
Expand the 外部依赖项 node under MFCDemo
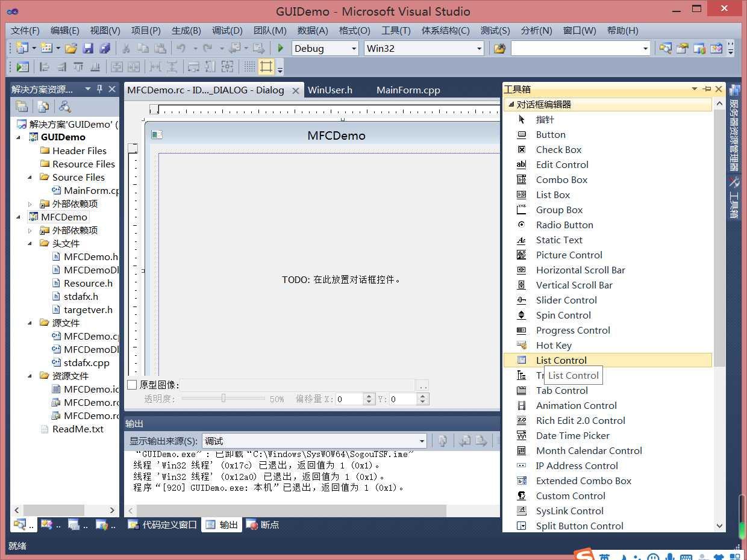(30, 231)
